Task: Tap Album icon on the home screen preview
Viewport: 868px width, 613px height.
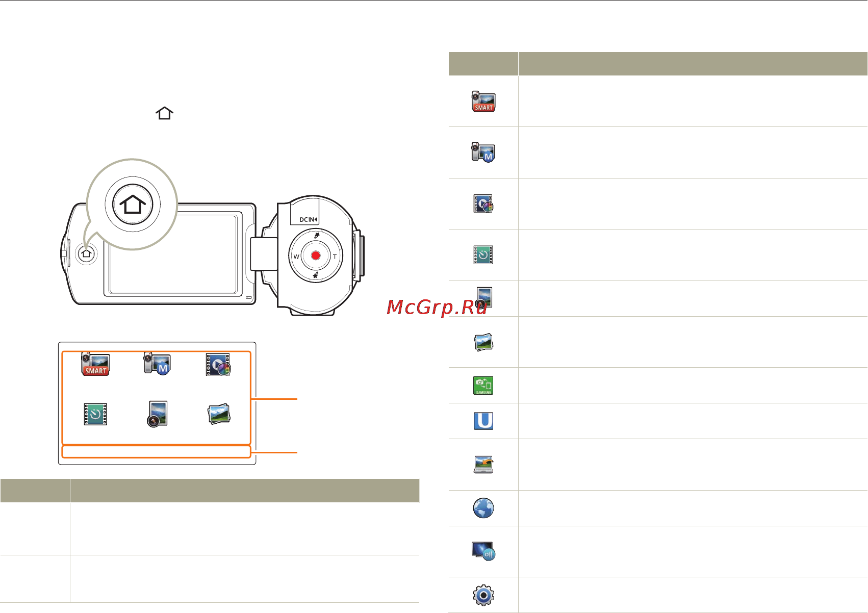Action: (x=219, y=415)
